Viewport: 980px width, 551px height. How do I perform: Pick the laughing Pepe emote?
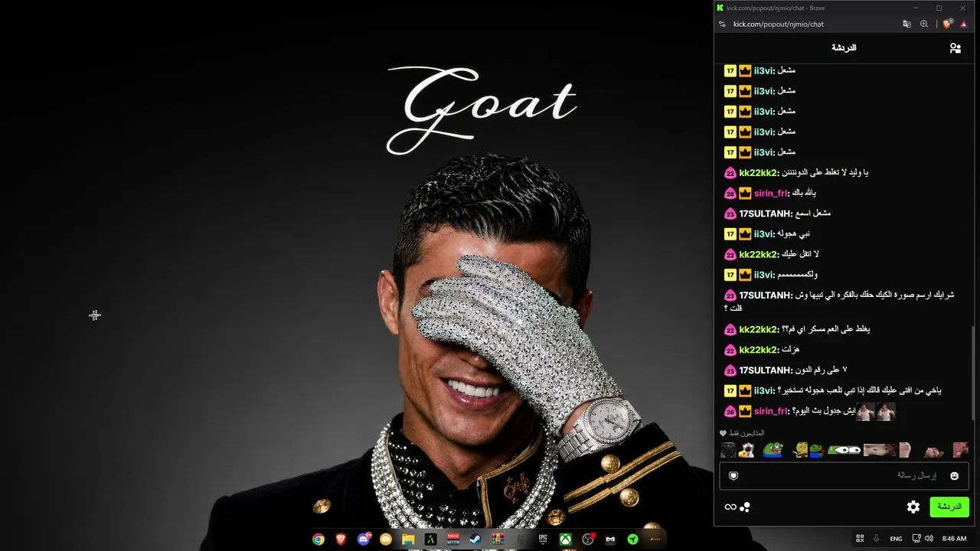[773, 450]
